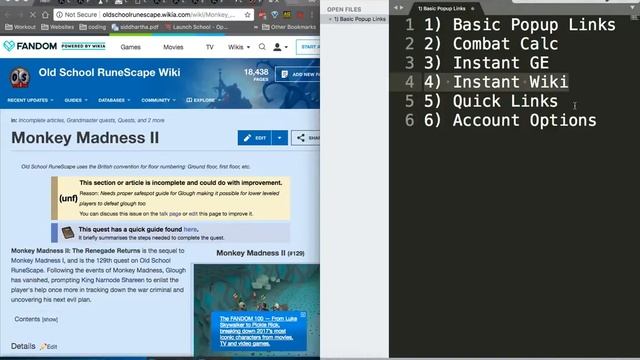Expand the Databases menu
The width and height of the screenshot is (640, 360).
(114, 100)
